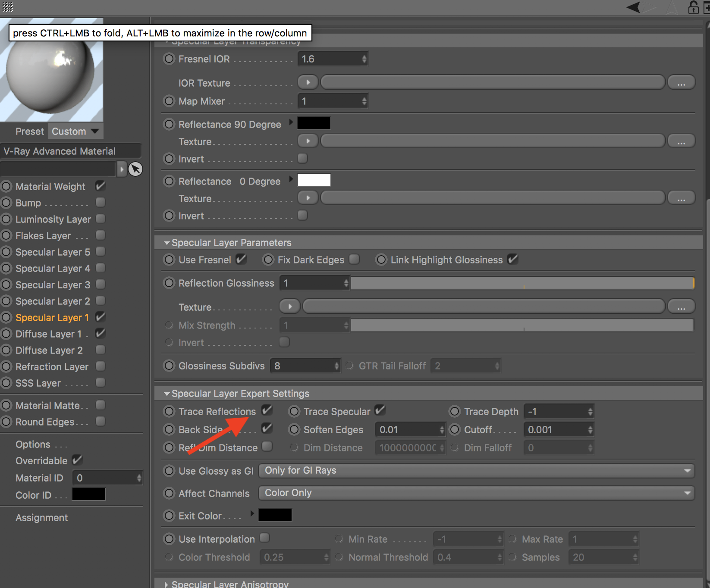Click animation dot beside Glossiness Subdivs

pyautogui.click(x=169, y=366)
